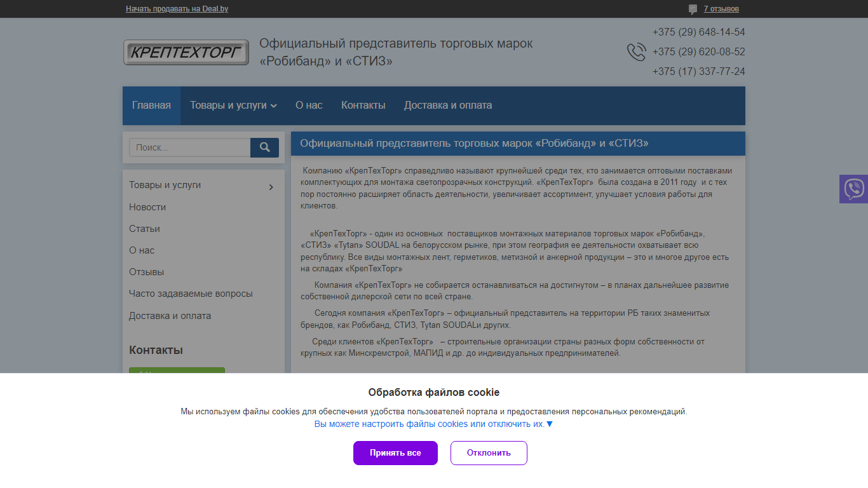Accept all cookies with Принять все

(395, 453)
